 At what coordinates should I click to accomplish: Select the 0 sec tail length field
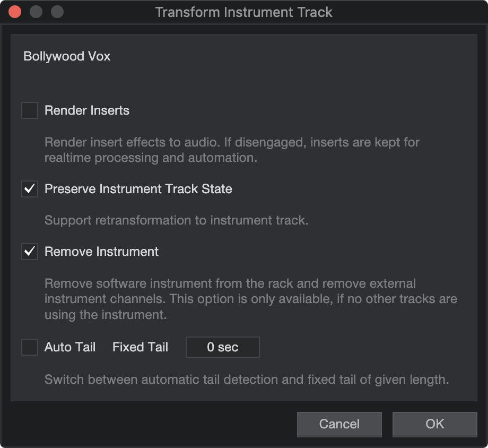[x=223, y=347]
